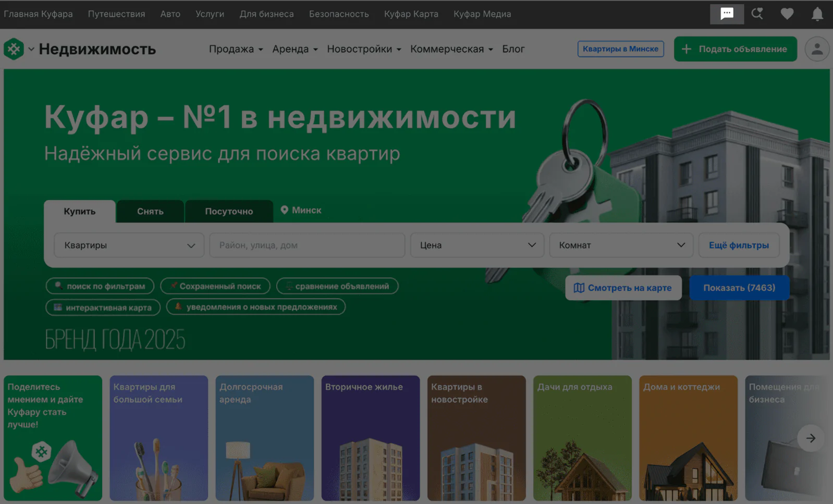
Task: Open Путешествия link
Action: click(x=116, y=14)
